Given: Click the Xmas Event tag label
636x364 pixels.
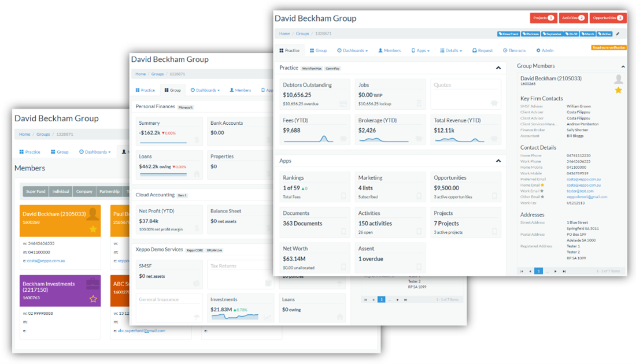Looking at the screenshot, I should 508,34.
